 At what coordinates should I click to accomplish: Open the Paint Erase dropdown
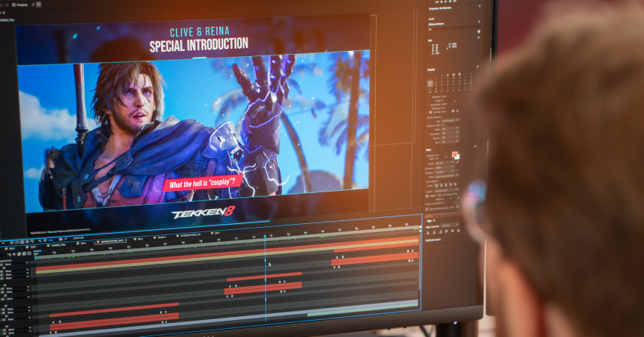coord(448,176)
